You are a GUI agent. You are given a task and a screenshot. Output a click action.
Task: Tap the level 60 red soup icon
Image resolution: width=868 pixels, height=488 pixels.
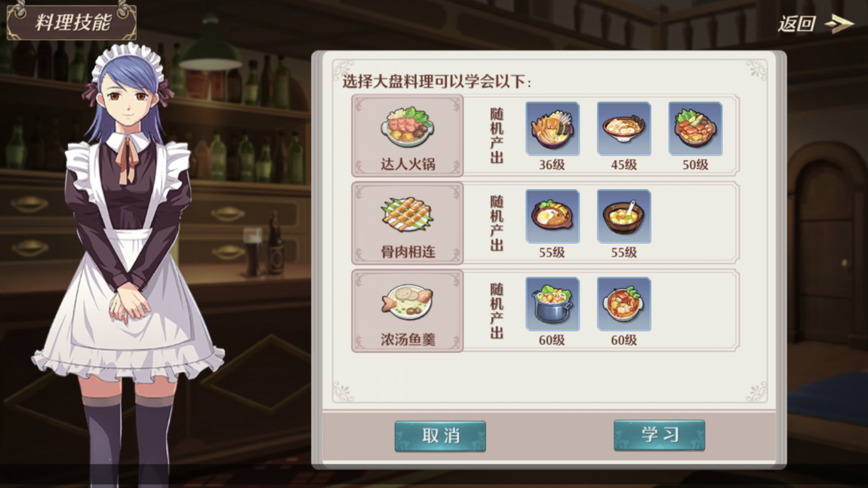point(624,304)
